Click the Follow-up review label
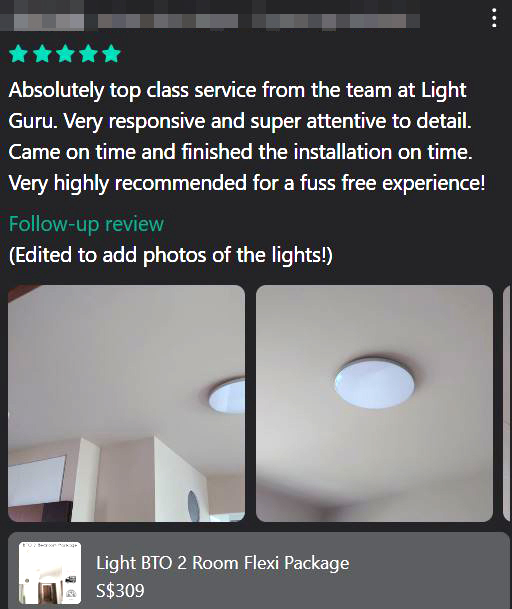512x609 pixels. 86,224
